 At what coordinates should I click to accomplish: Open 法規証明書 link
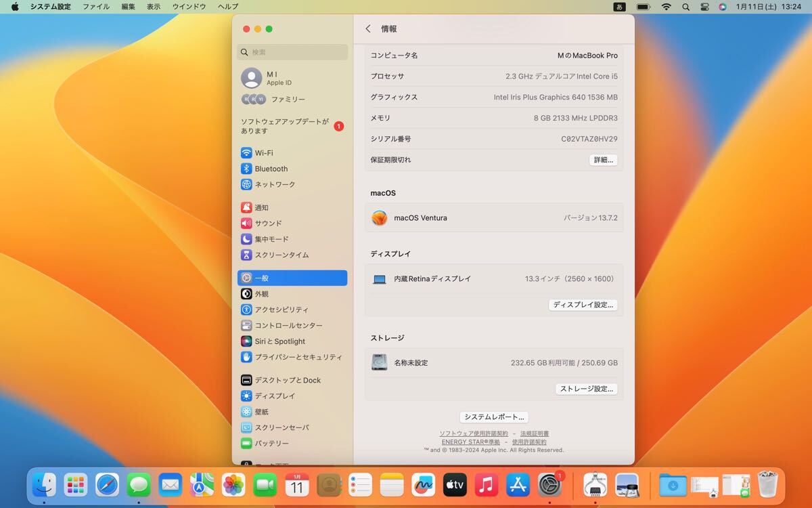tap(535, 433)
